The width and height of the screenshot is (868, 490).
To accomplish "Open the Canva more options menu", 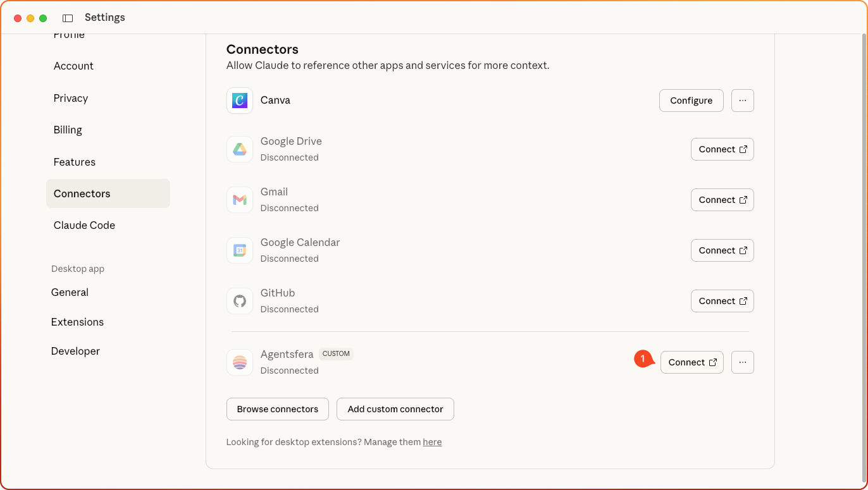I will click(742, 101).
